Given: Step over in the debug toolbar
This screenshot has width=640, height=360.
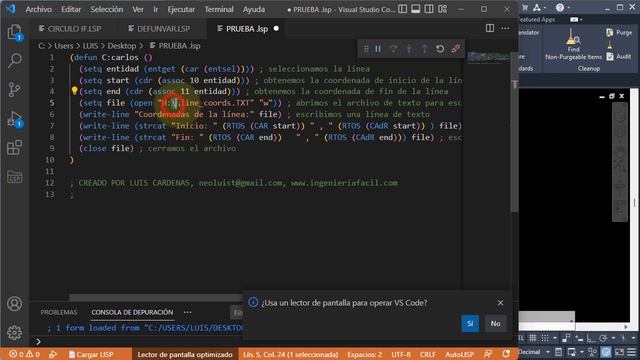Looking at the screenshot, I should [x=393, y=49].
